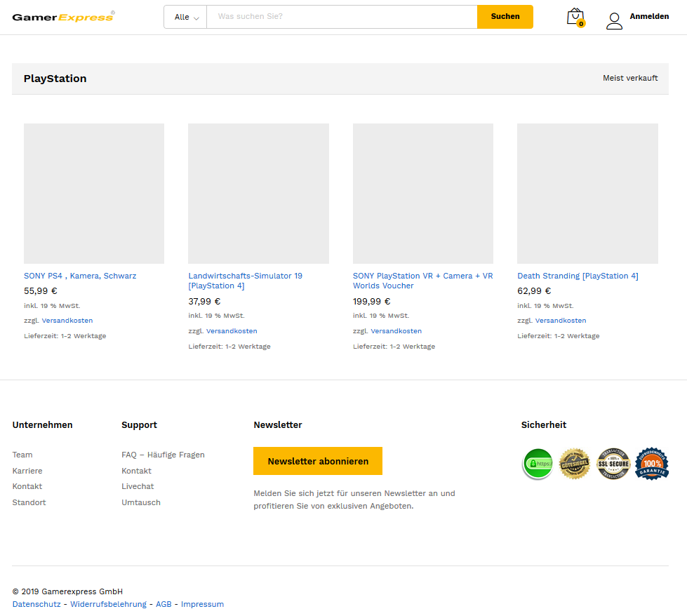
Task: Click the GamerExpress logo
Action: coord(64,17)
